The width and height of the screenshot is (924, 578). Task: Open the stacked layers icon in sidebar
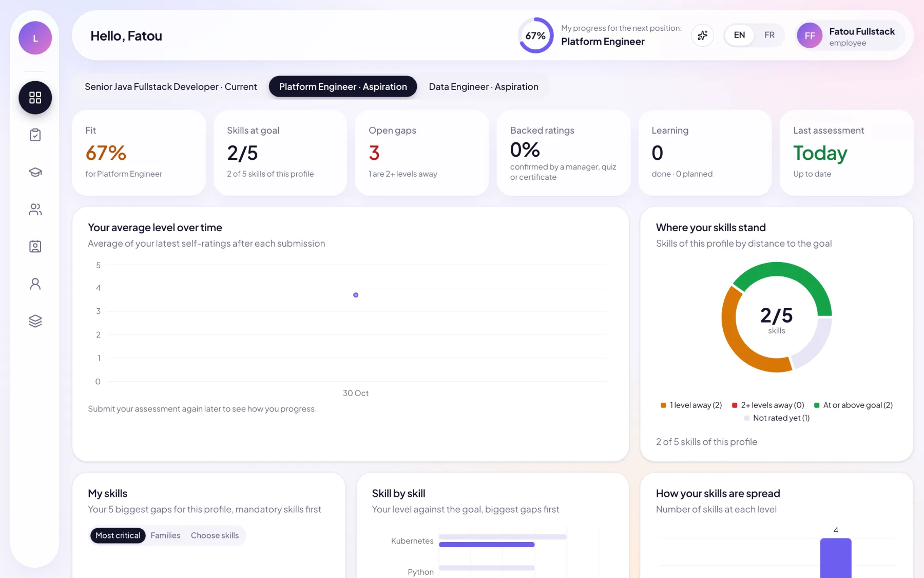click(x=35, y=321)
